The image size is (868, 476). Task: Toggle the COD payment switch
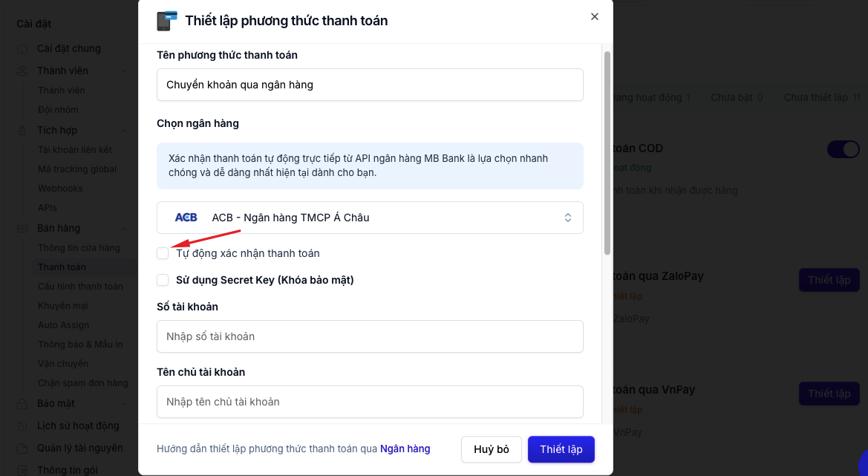(843, 149)
